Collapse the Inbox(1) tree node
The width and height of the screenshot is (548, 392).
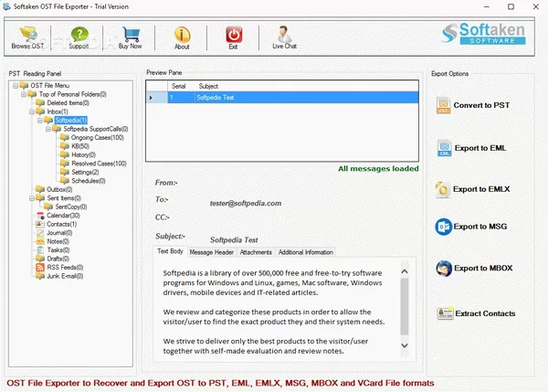point(32,111)
